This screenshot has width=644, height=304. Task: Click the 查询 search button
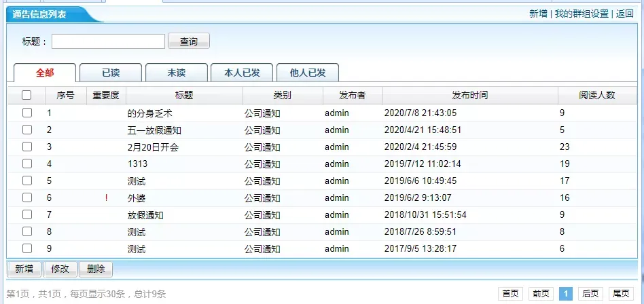click(x=188, y=41)
